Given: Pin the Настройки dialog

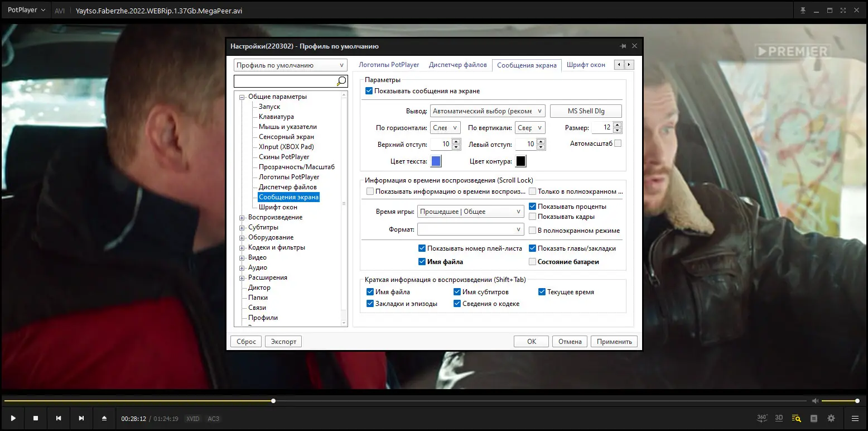Looking at the screenshot, I should point(623,46).
